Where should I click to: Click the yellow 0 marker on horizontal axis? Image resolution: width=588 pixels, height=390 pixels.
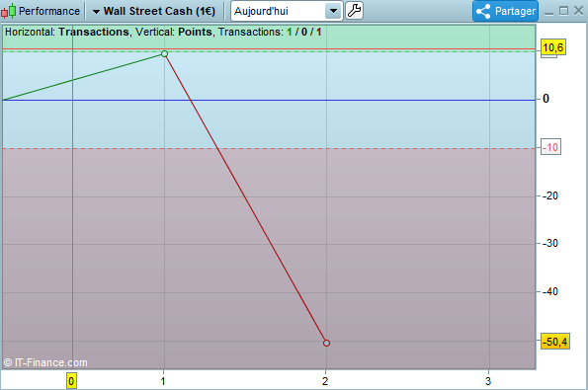click(71, 381)
